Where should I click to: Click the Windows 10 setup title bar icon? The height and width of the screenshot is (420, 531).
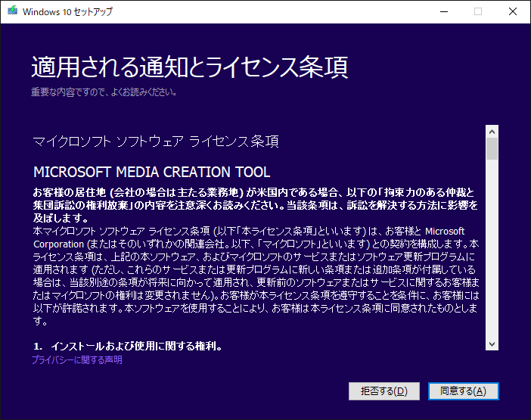13,11
